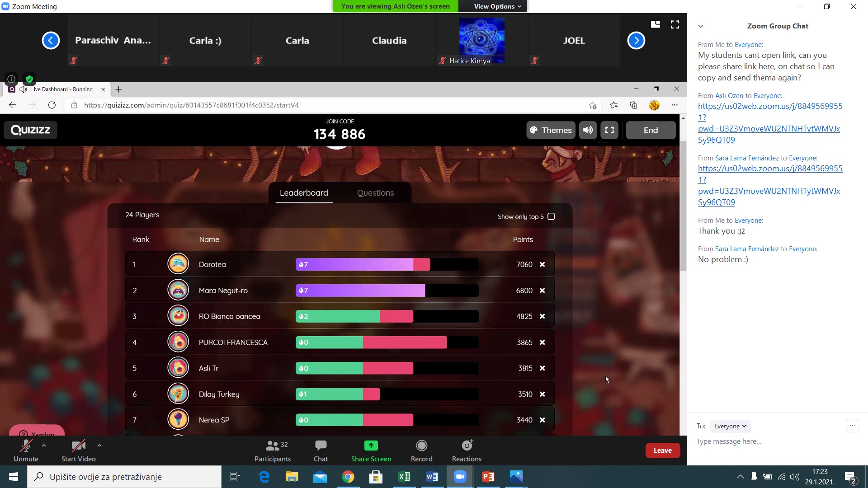Remove Mara Negut-ro from the game
Image resolution: width=868 pixels, height=488 pixels.
pos(542,291)
